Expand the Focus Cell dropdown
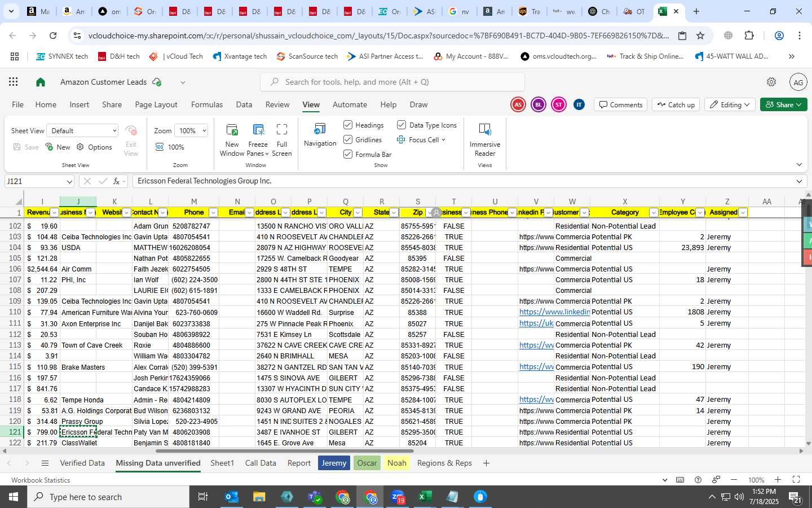The image size is (812, 508). 443,140
